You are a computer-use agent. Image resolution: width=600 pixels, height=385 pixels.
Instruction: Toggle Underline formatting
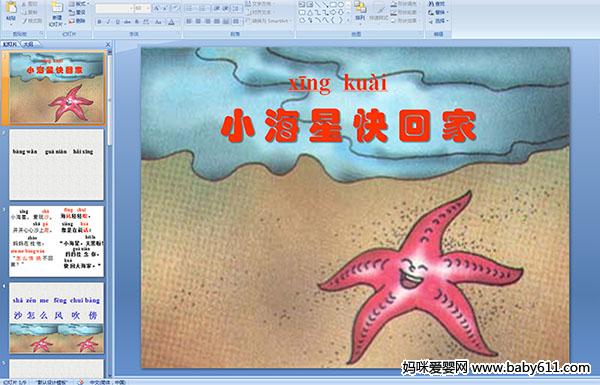click(x=117, y=22)
